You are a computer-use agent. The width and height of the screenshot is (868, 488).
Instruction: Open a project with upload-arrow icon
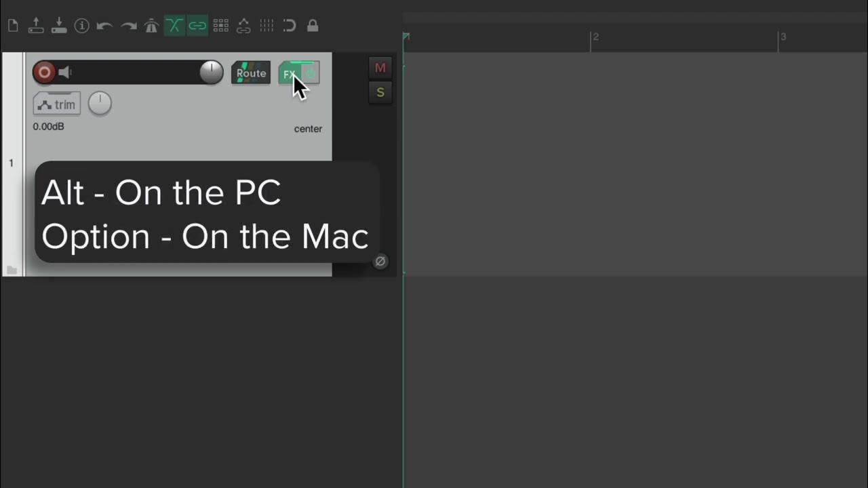pos(36,26)
